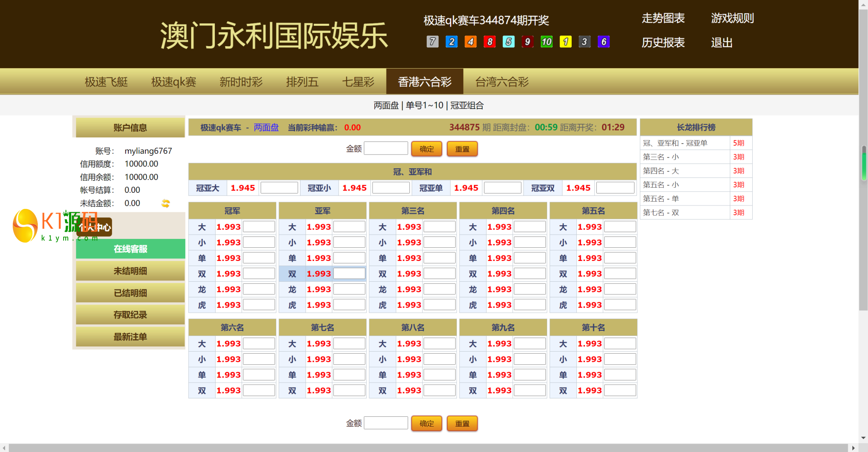Click the 第三名 - 小 ranking row

pos(696,157)
